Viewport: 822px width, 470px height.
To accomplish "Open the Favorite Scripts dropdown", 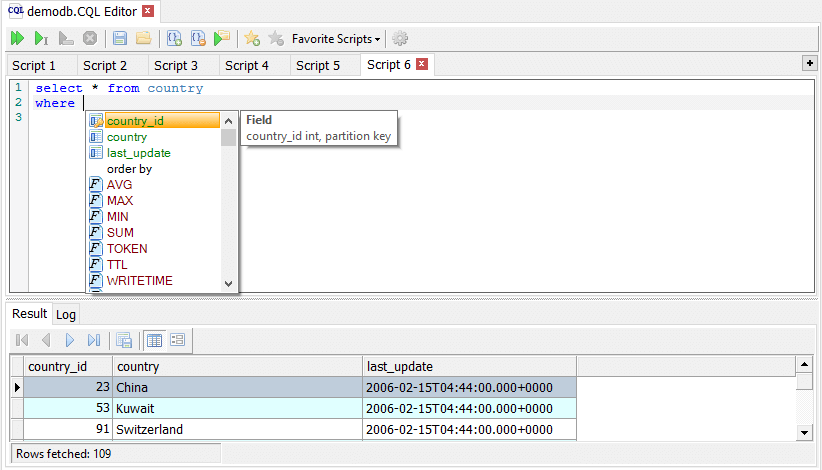I will coord(336,39).
